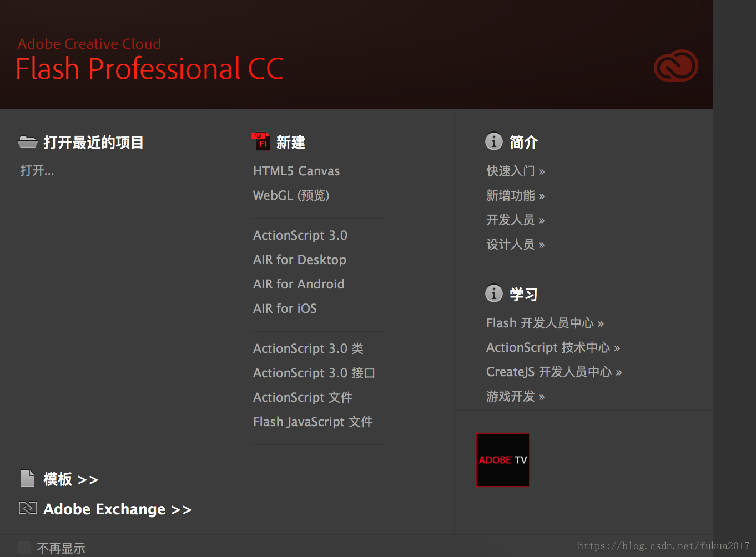Create an ActionScript 文件
This screenshot has height=557, width=756.
(x=303, y=397)
